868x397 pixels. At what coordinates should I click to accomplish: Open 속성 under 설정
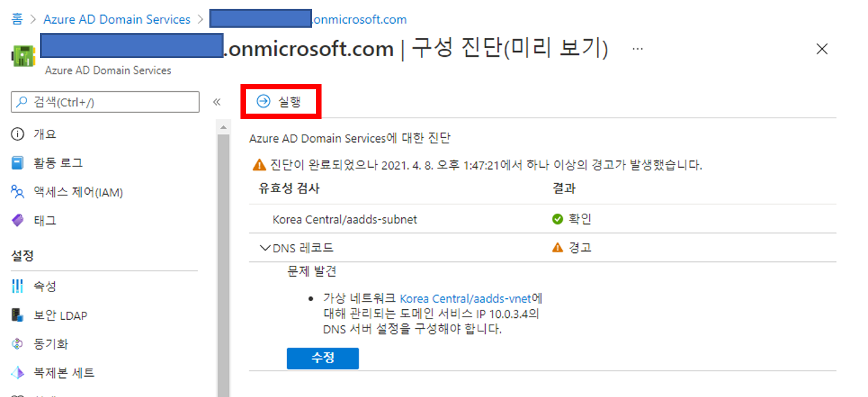tap(45, 287)
